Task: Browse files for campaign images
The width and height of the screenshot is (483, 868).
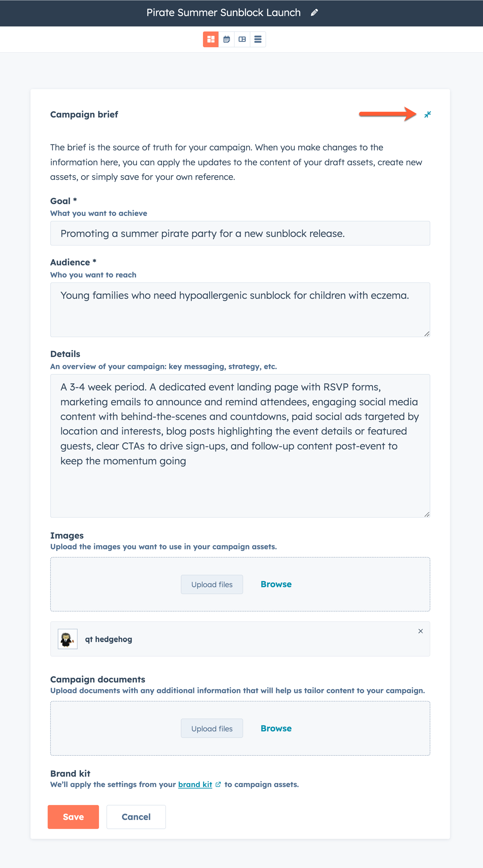Action: coord(276,584)
